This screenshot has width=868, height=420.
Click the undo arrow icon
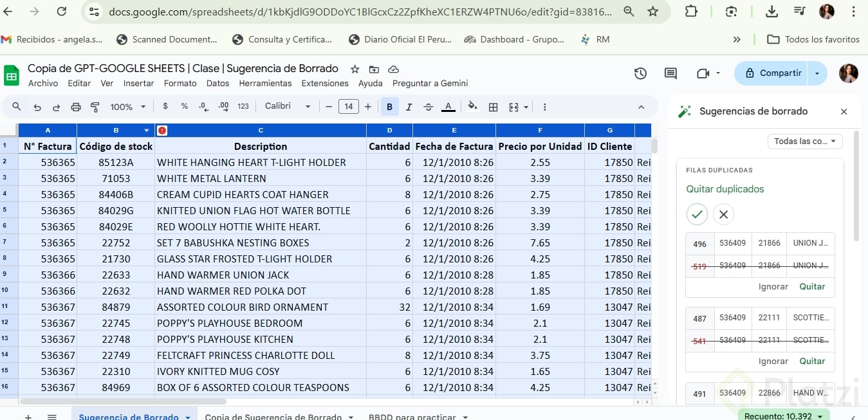pos(37,107)
